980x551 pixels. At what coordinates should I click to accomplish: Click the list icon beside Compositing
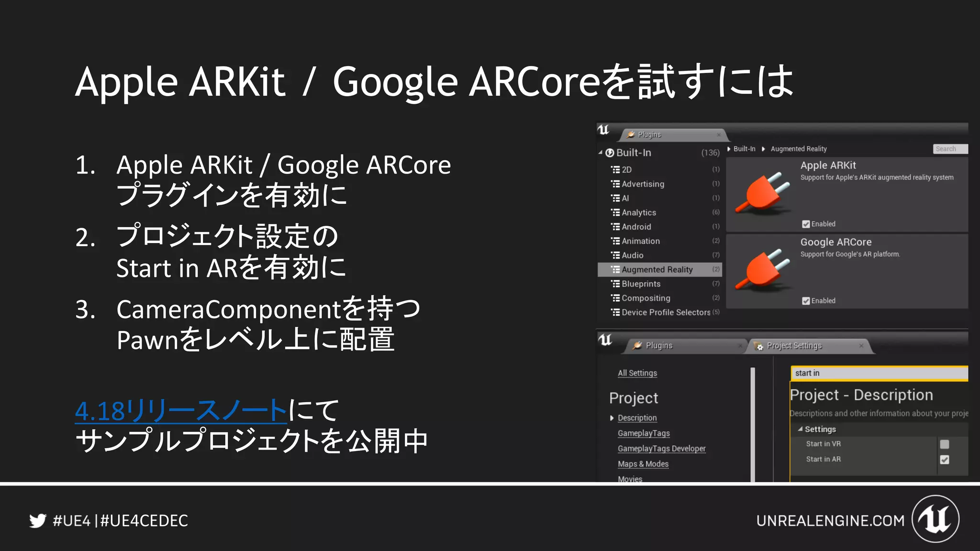pos(615,298)
